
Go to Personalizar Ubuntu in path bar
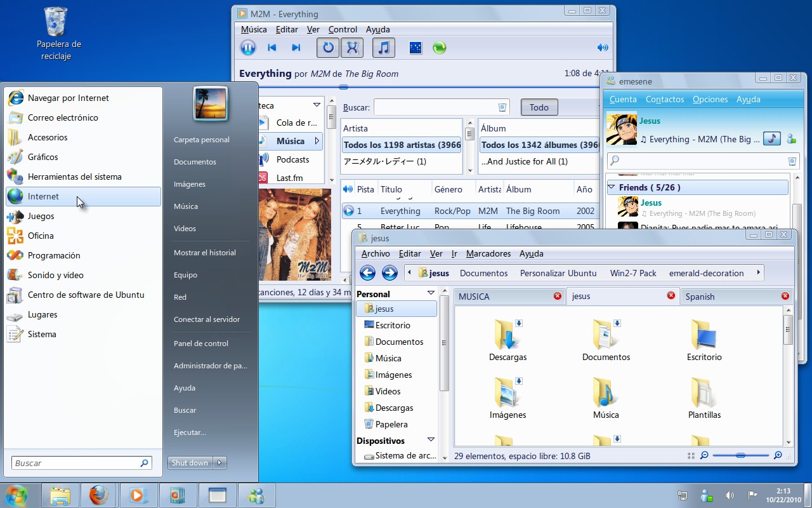click(558, 273)
